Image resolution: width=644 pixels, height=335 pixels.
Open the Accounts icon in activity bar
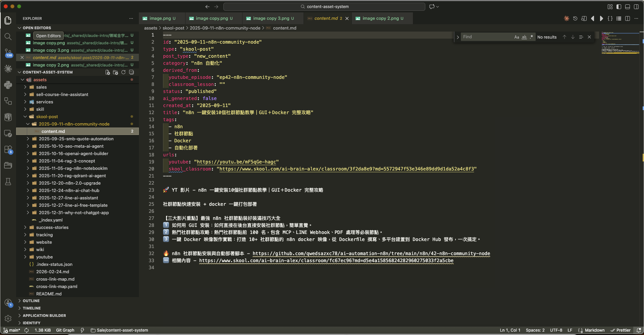8,303
